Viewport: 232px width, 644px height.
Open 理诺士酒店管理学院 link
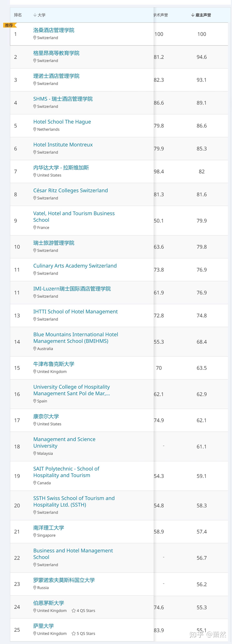point(56,76)
